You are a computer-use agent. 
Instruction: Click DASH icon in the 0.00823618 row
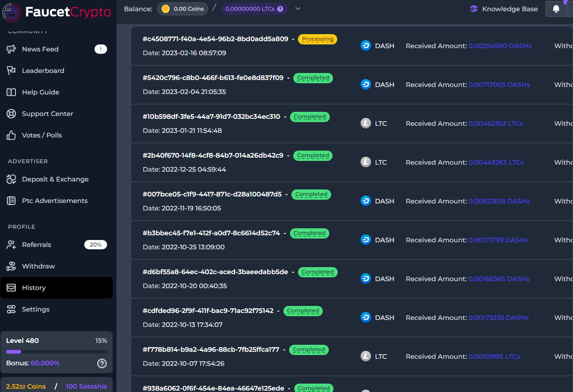(x=366, y=201)
